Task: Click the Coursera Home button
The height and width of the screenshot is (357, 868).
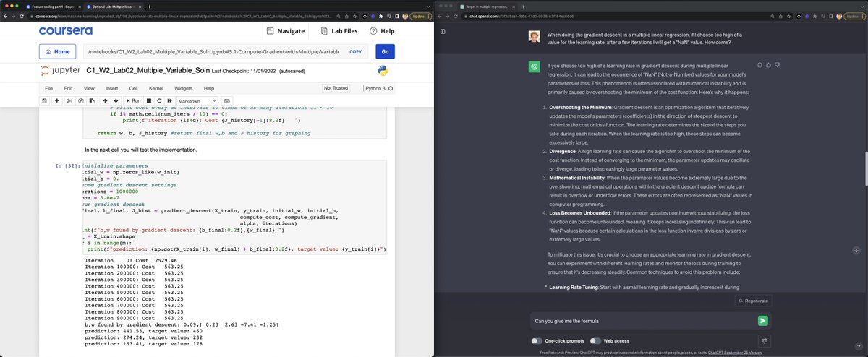Action: (x=57, y=52)
